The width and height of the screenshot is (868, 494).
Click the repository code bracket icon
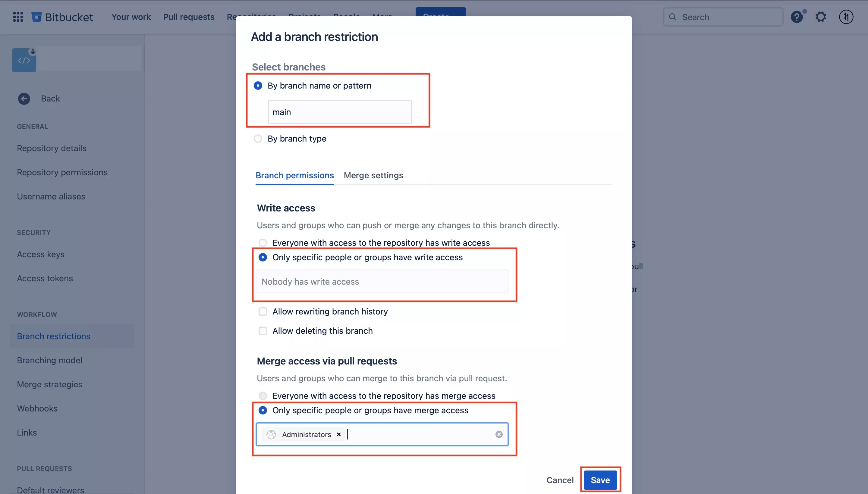tap(24, 60)
